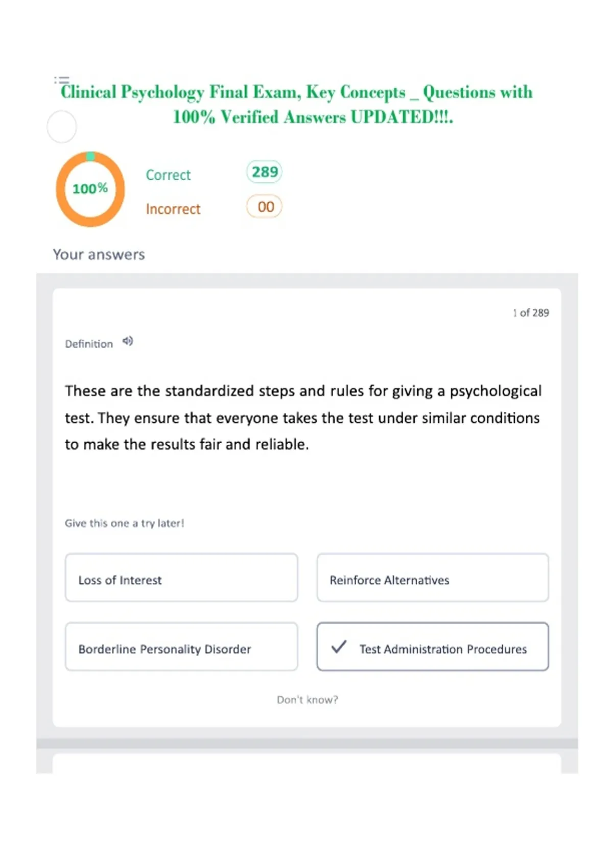Click the Give this one a try later text
The width and height of the screenshot is (613, 868).
pyautogui.click(x=125, y=523)
